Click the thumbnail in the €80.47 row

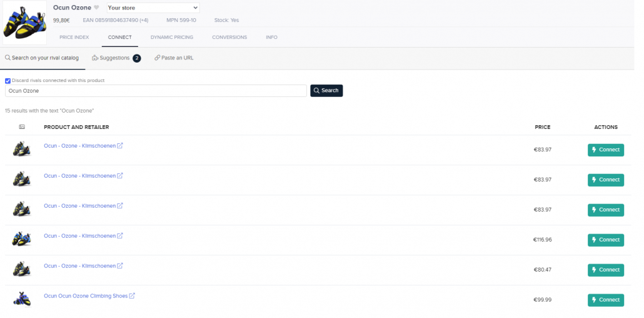(x=22, y=269)
